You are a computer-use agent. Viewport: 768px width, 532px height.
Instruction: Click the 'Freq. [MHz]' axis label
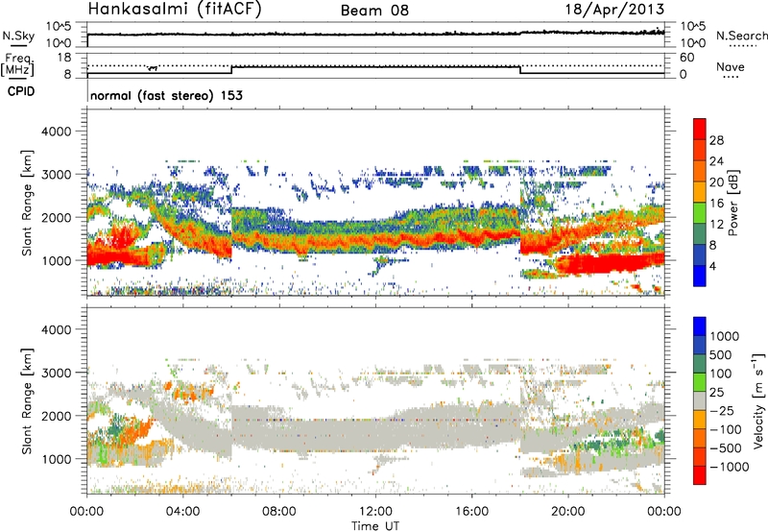pyautogui.click(x=18, y=65)
